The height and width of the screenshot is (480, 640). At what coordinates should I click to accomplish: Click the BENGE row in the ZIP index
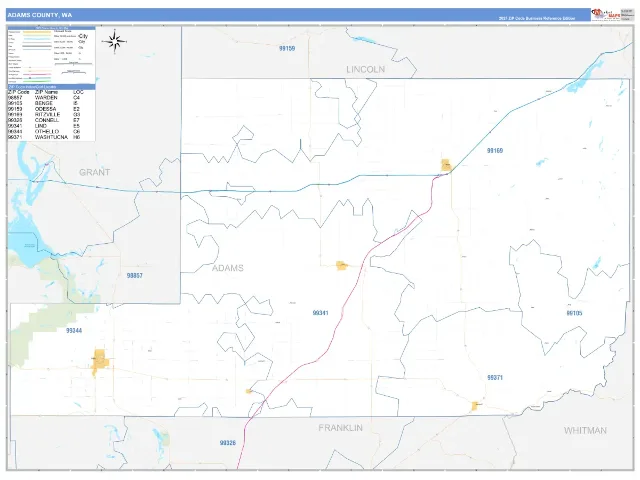pyautogui.click(x=43, y=103)
